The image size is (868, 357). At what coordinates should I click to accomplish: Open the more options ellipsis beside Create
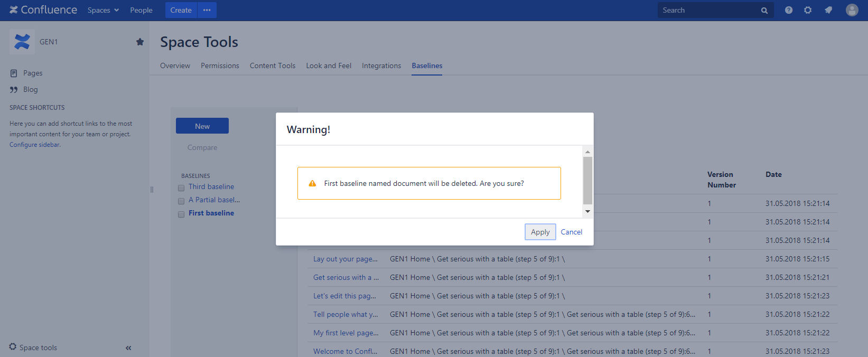(207, 10)
